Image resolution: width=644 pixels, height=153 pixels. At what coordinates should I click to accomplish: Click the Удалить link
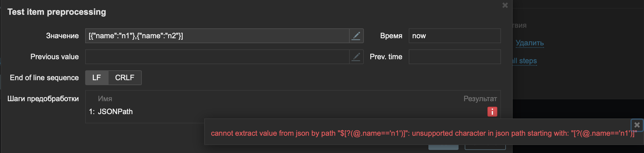[530, 43]
